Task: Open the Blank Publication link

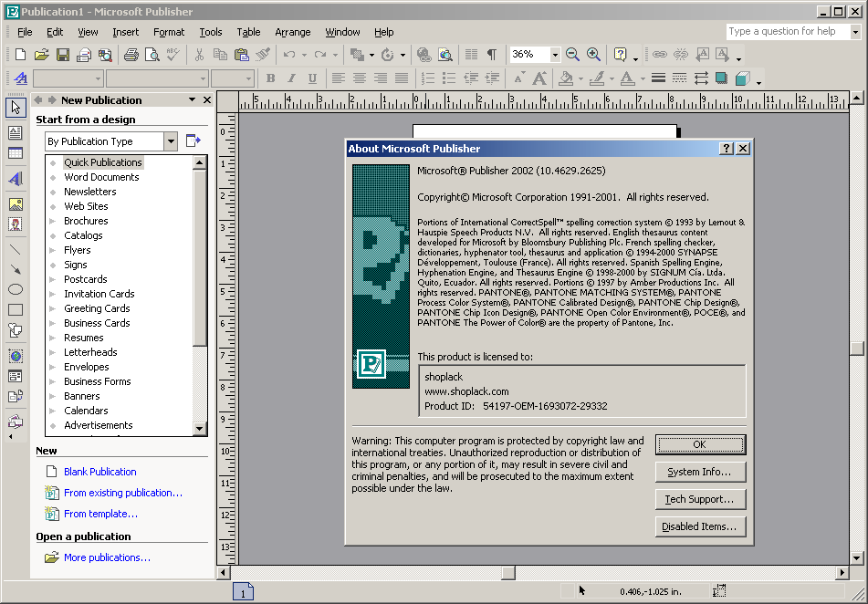Action: click(x=100, y=472)
